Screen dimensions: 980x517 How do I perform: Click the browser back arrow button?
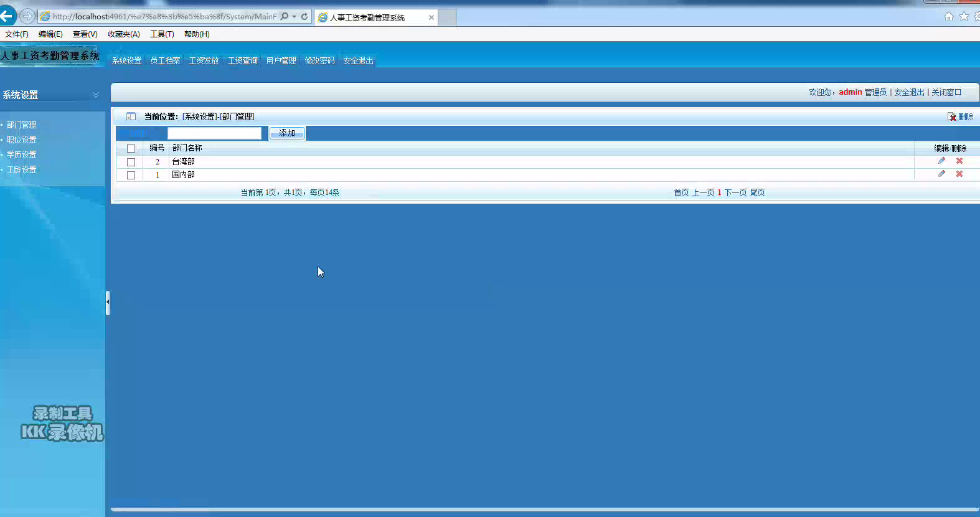point(7,16)
